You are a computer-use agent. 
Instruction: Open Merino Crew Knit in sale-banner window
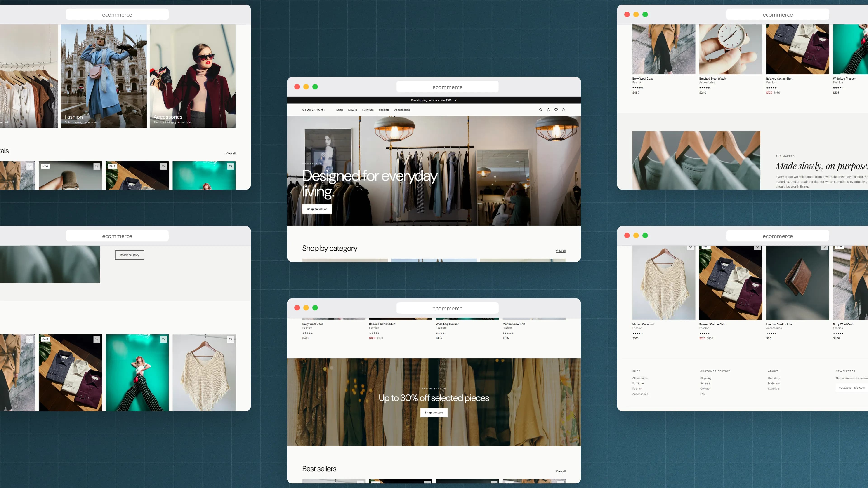pos(514,324)
